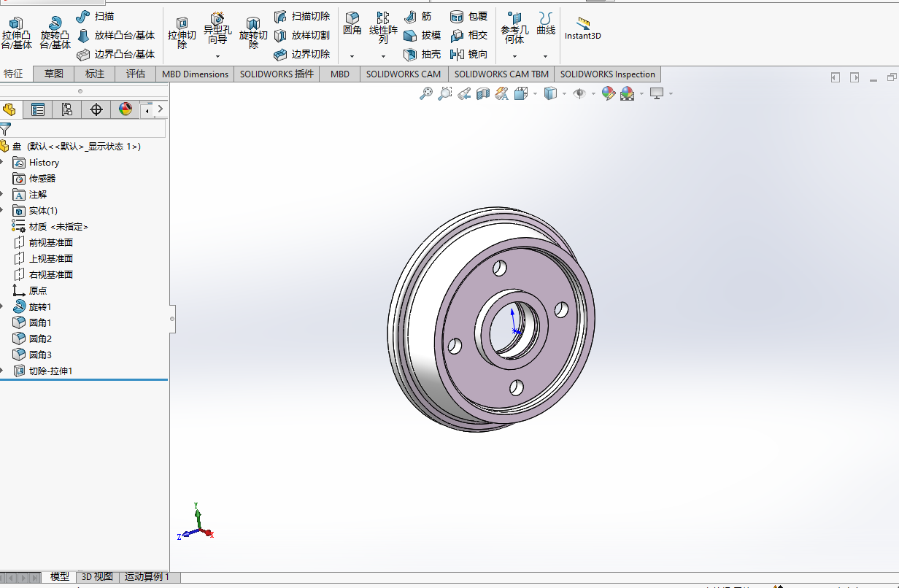This screenshot has width=899, height=588.
Task: Open the Display Style dropdown arrow
Action: tap(565, 93)
